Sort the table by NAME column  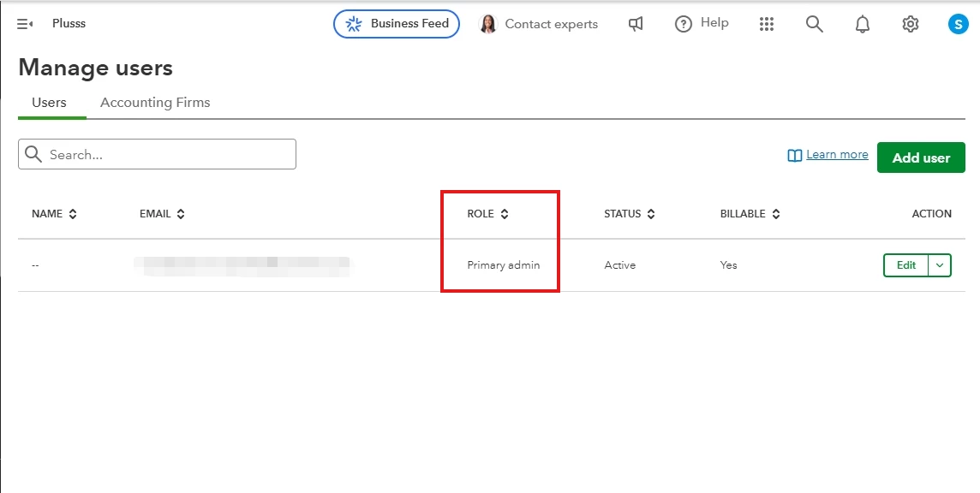pos(54,214)
